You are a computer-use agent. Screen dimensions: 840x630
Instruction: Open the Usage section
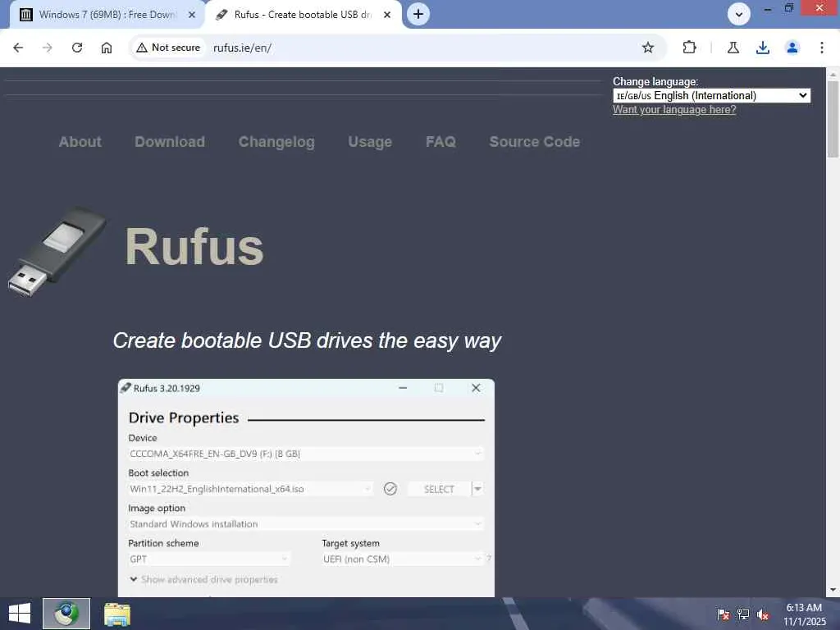(x=370, y=142)
